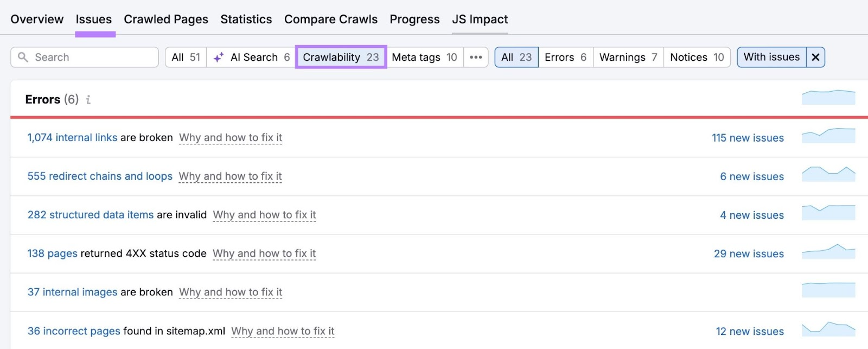Enable the Notices filter

tap(697, 57)
